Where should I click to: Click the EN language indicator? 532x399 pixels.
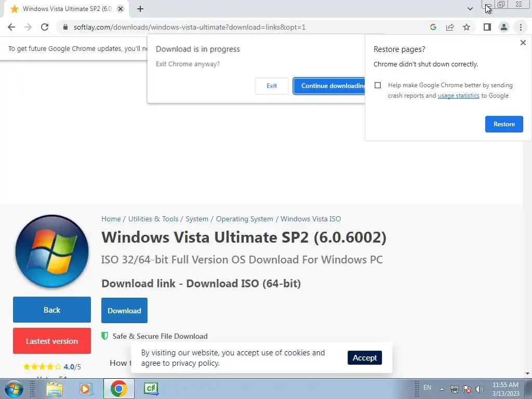pos(427,388)
